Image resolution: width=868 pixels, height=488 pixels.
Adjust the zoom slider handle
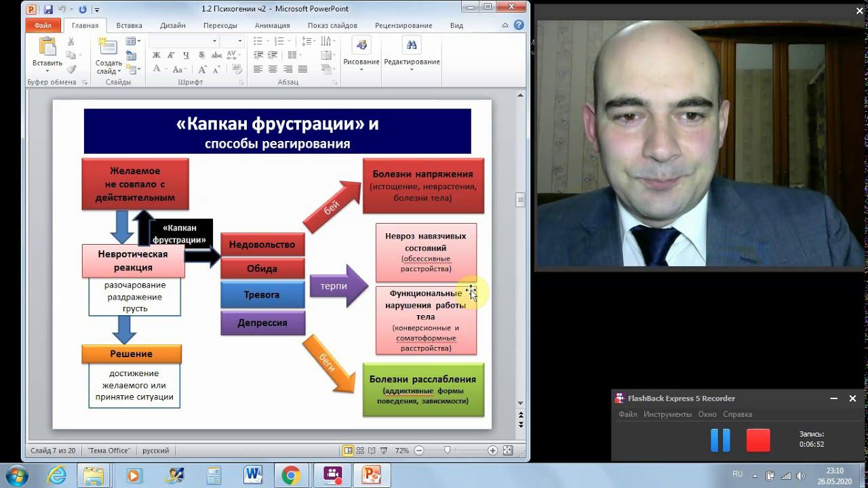[447, 450]
